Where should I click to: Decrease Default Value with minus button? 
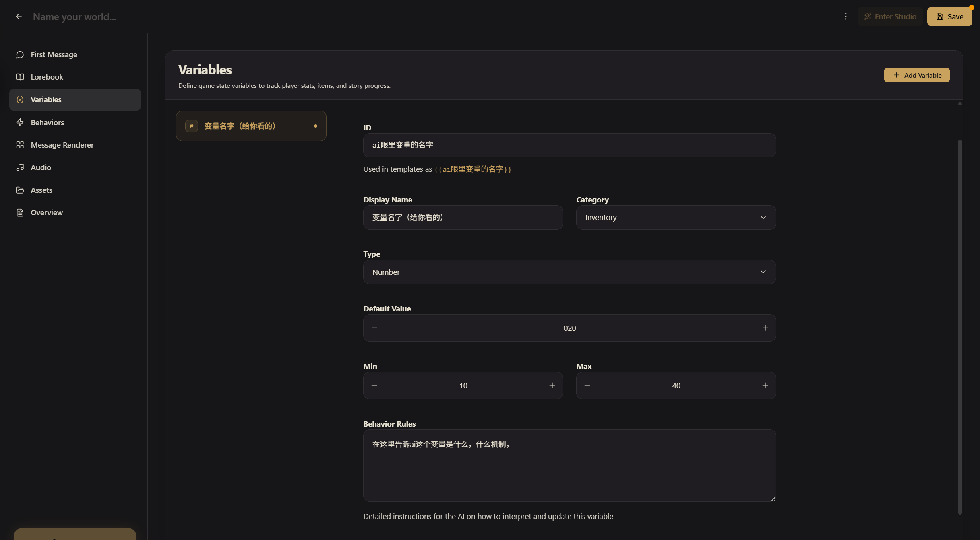click(374, 328)
